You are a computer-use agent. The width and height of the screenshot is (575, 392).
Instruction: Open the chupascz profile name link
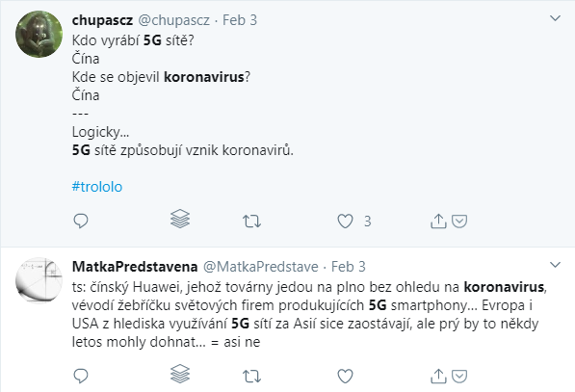[102, 20]
